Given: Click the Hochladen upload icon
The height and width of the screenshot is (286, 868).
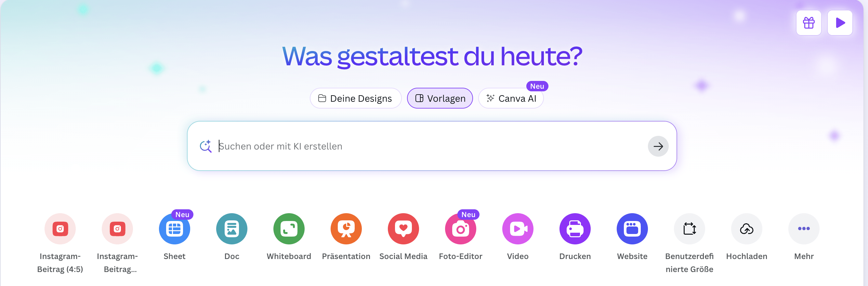Looking at the screenshot, I should [746, 229].
